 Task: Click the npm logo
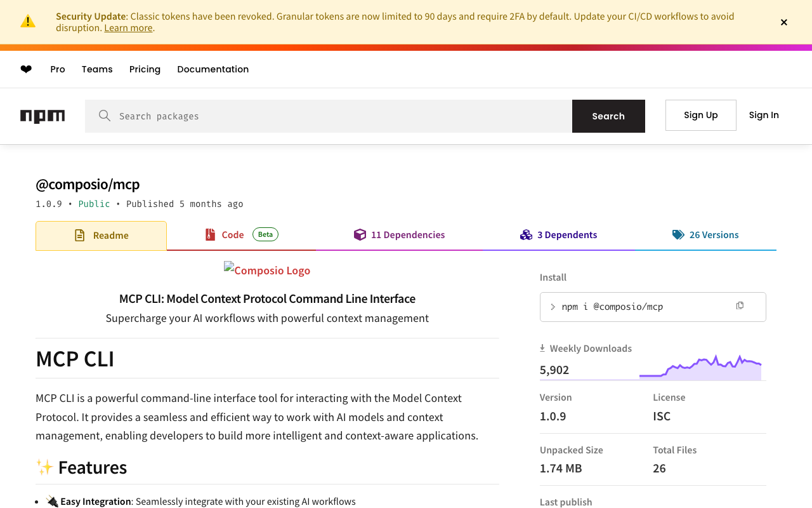(x=43, y=116)
